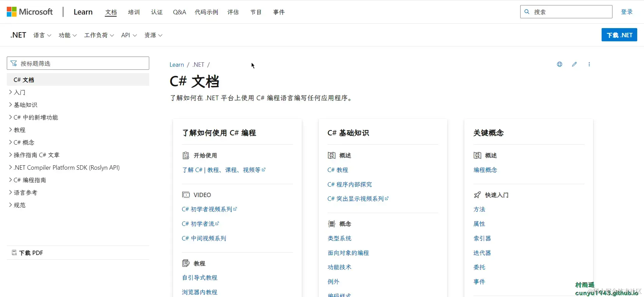Expand the 操作指南 C# 文章 tree node
Screen dimensions: 644x297
[11, 155]
